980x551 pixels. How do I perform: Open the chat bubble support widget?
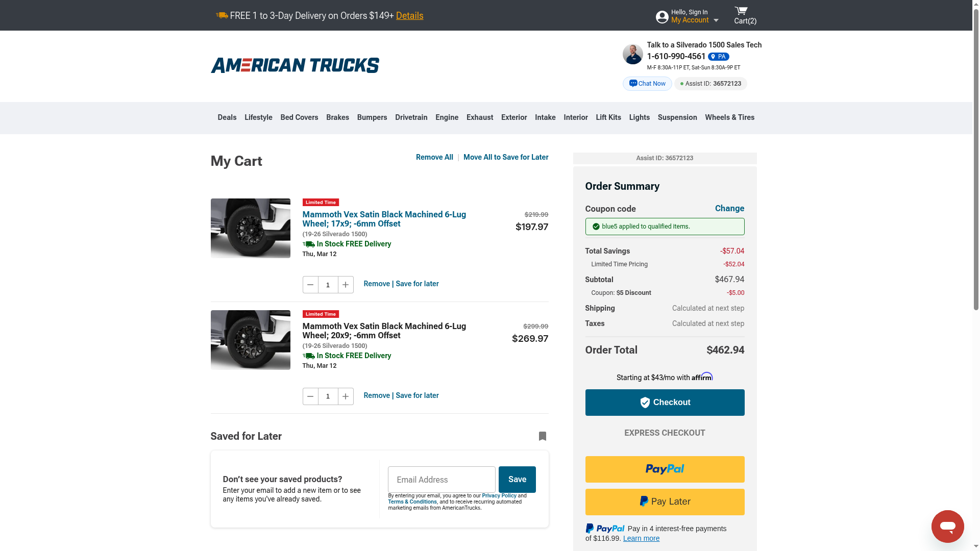[947, 526]
